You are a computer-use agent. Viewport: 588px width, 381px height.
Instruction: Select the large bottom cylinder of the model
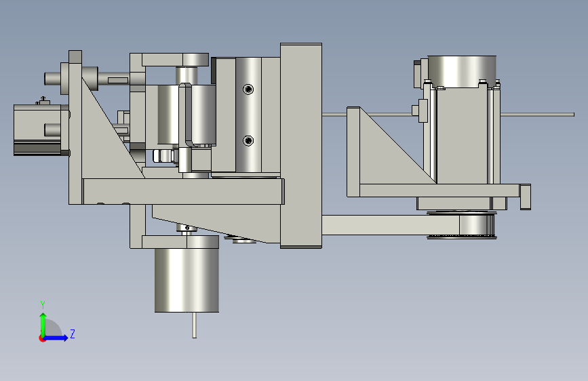pos(187,279)
